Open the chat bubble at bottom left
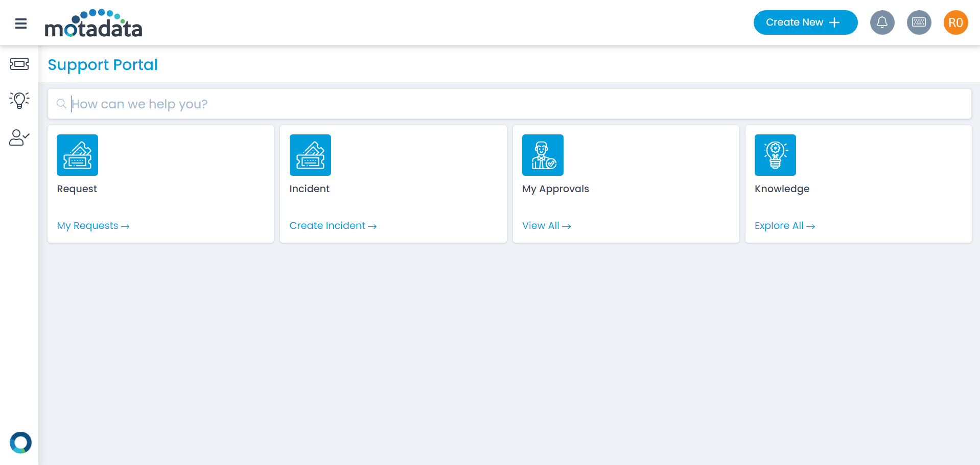 coord(20,443)
